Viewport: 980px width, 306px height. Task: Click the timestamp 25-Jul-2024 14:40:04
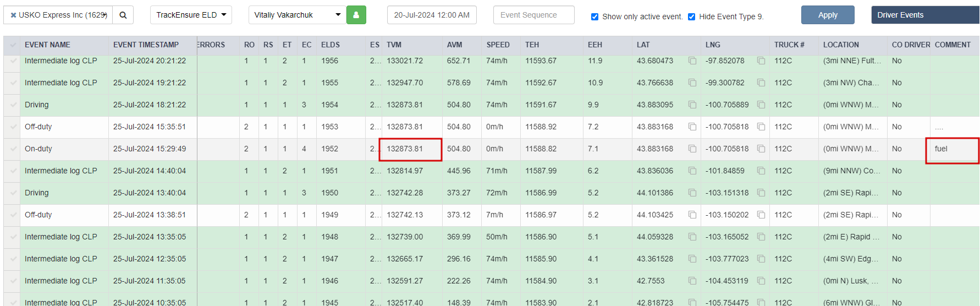point(150,171)
